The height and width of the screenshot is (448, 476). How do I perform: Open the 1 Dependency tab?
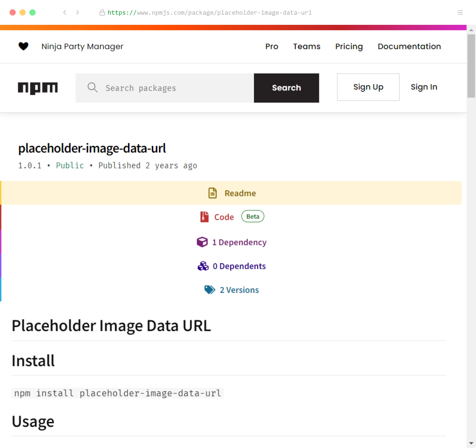coord(232,242)
